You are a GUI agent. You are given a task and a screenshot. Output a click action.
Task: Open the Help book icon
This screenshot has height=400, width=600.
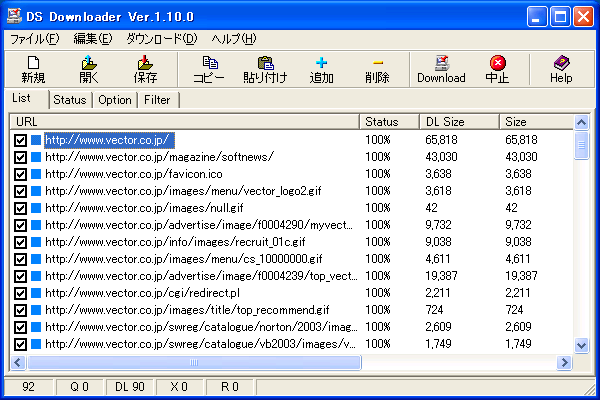561,69
